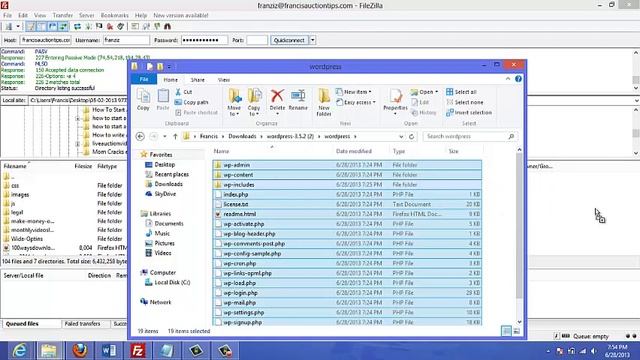The image size is (640, 360).
Task: Open FileZilla Transfer menu
Action: [62, 15]
